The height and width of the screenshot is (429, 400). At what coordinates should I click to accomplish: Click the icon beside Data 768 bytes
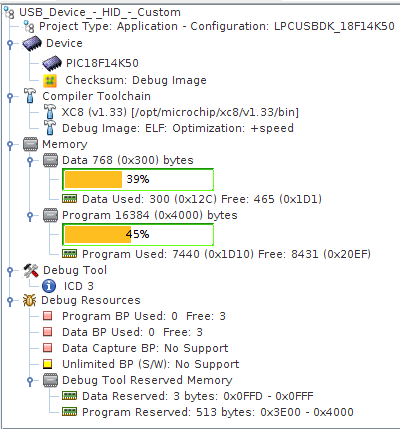pyautogui.click(x=50, y=160)
